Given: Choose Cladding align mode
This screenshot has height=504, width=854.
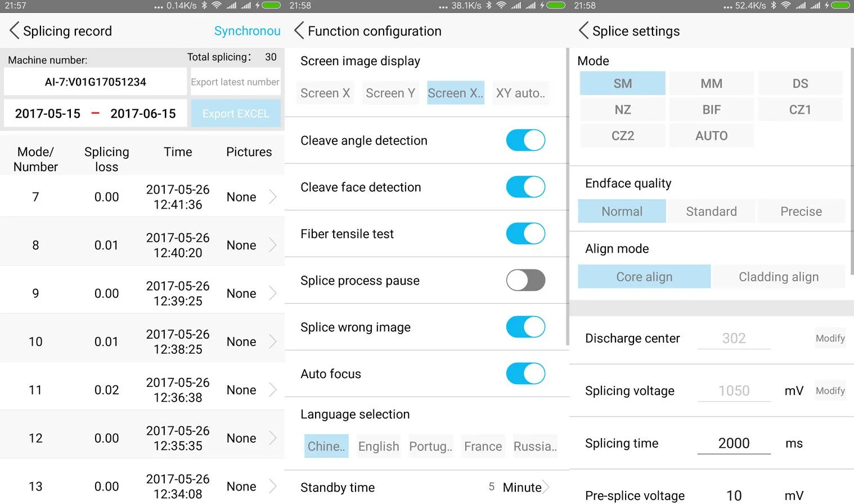Looking at the screenshot, I should (x=778, y=277).
